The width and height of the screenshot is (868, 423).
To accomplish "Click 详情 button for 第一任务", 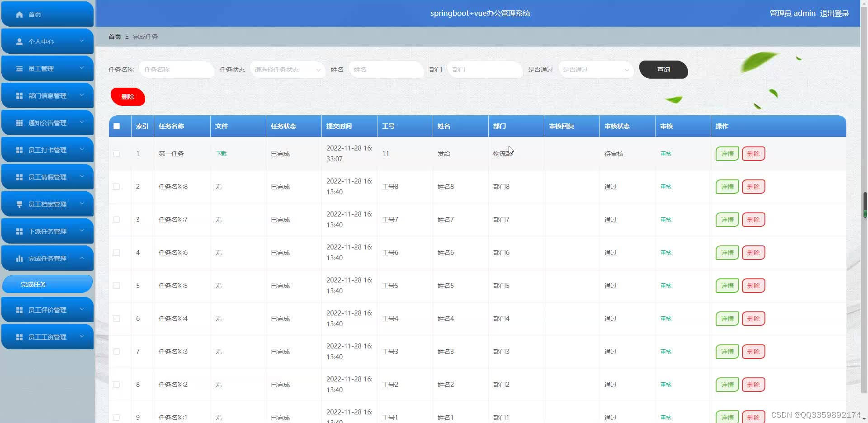I will [x=727, y=154].
